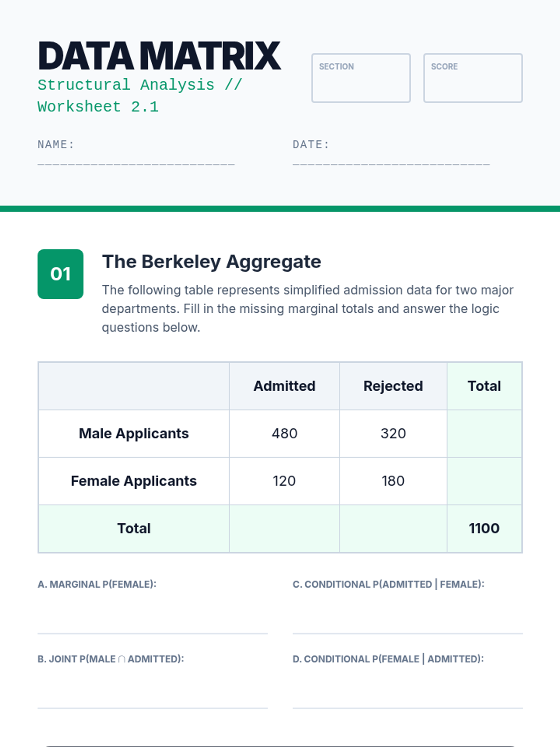Click the Admitted column header
This screenshot has width=560, height=747.
(x=284, y=386)
